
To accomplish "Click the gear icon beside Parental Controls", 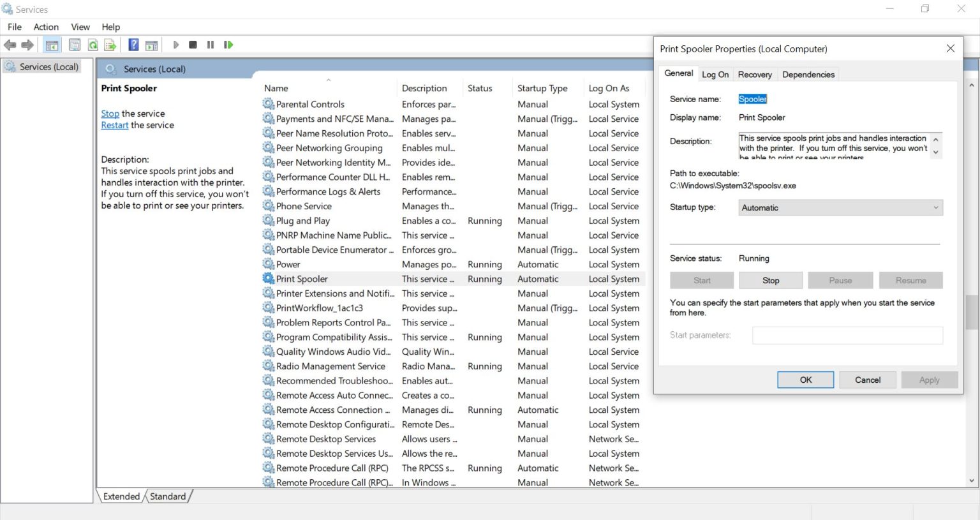I will pos(269,104).
